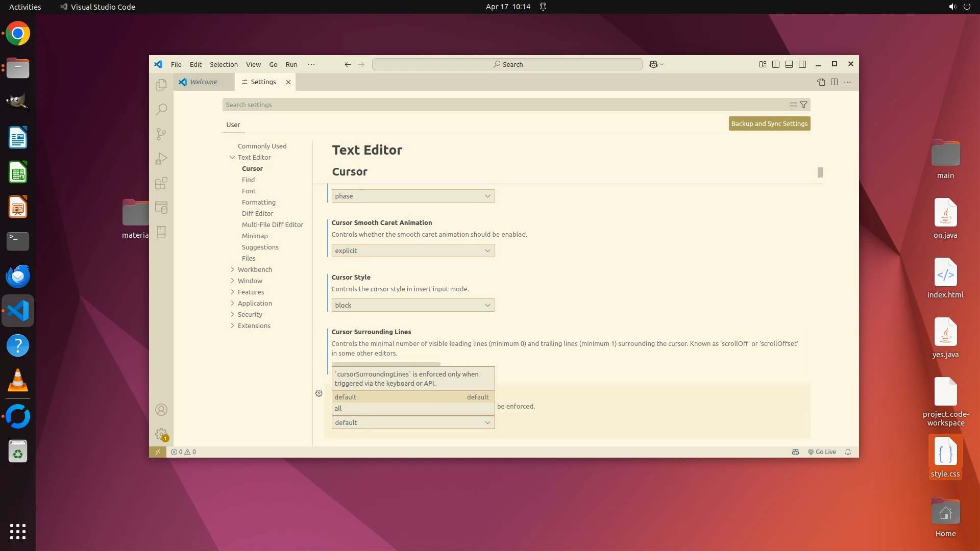Open Source Control in activity bar
The height and width of the screenshot is (551, 980).
pos(161,134)
